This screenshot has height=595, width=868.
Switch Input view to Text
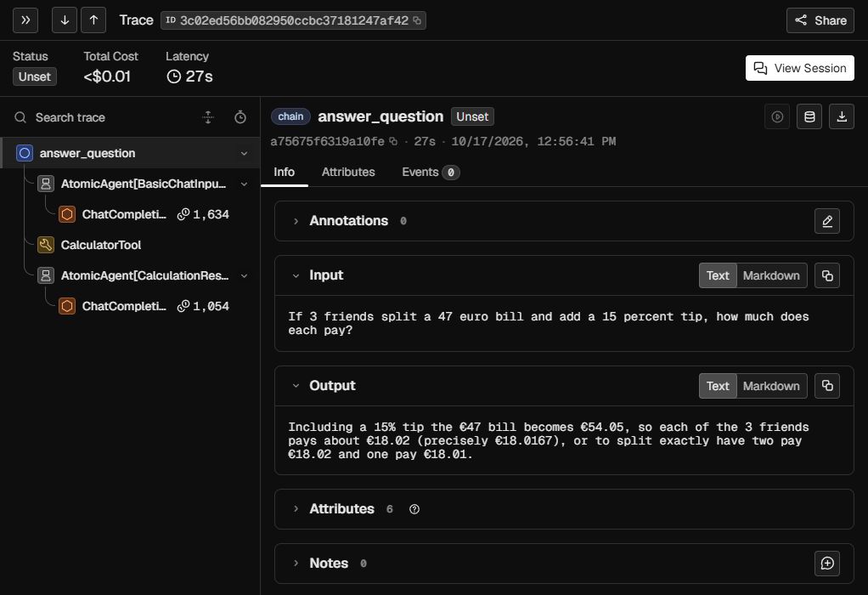[x=718, y=275]
